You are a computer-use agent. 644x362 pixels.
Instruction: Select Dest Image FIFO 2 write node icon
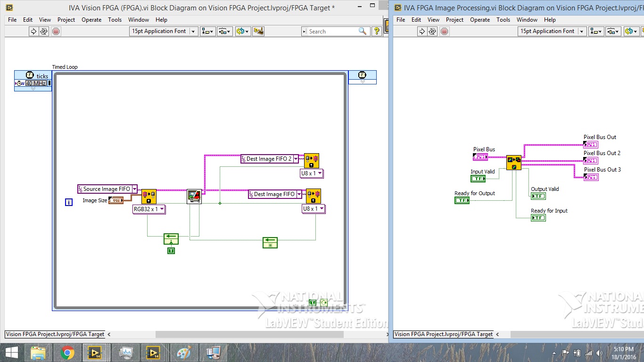coord(312,161)
